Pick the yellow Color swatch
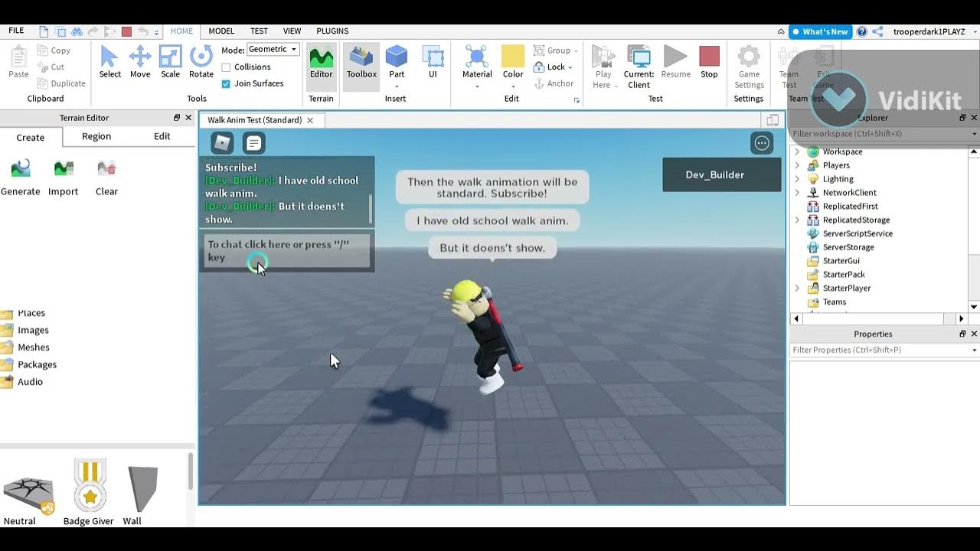The height and width of the screenshot is (551, 980). pos(513,56)
